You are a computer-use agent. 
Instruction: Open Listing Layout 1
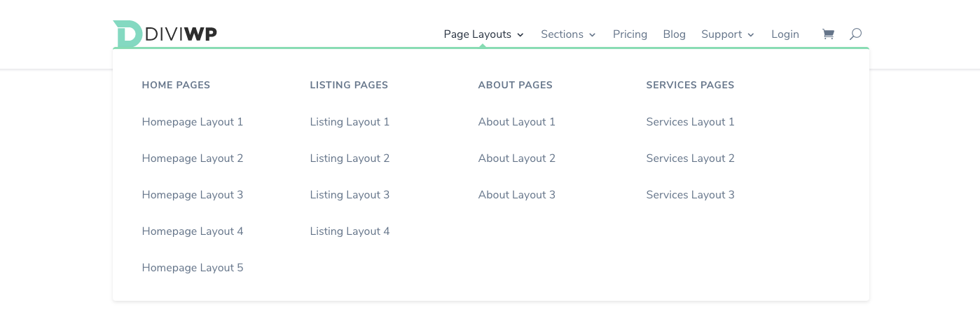[350, 122]
